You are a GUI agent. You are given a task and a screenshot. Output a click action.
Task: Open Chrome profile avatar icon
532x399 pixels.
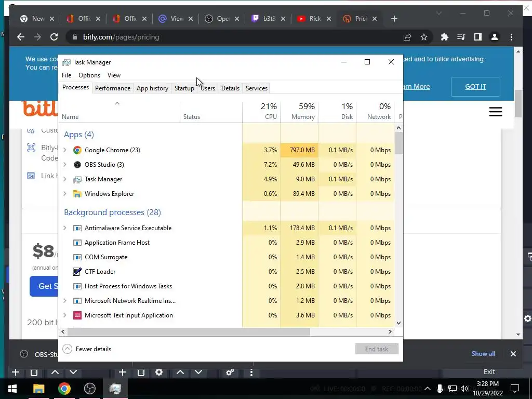(495, 37)
